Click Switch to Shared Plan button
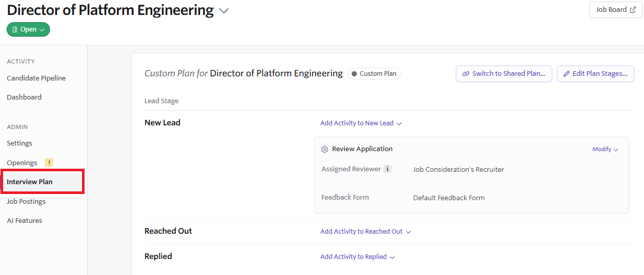 (504, 74)
